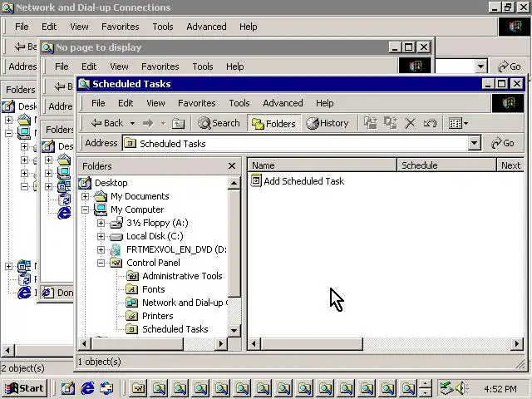Open Favorites menu in Scheduled Tasks window
The image size is (532, 399).
click(197, 103)
